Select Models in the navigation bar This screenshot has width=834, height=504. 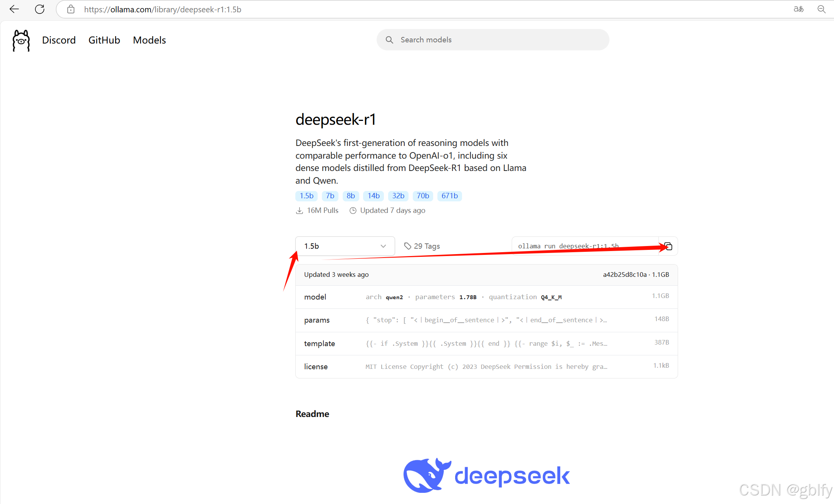click(149, 40)
